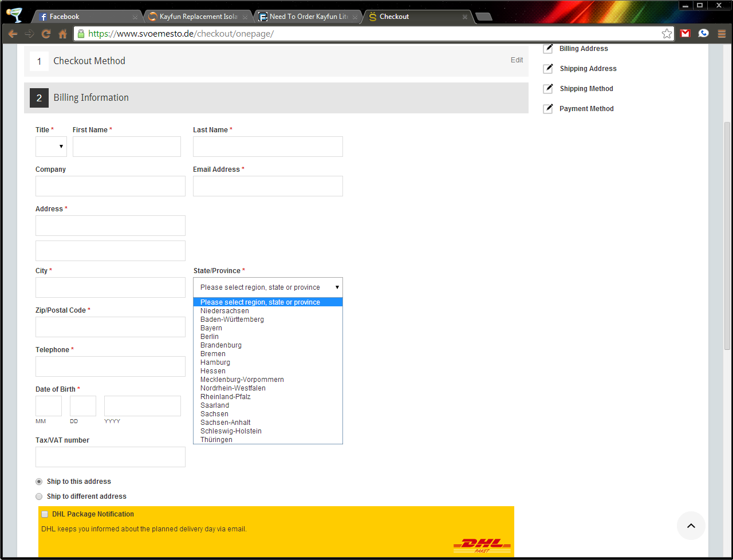Bookmark page with the star icon

[x=667, y=34]
